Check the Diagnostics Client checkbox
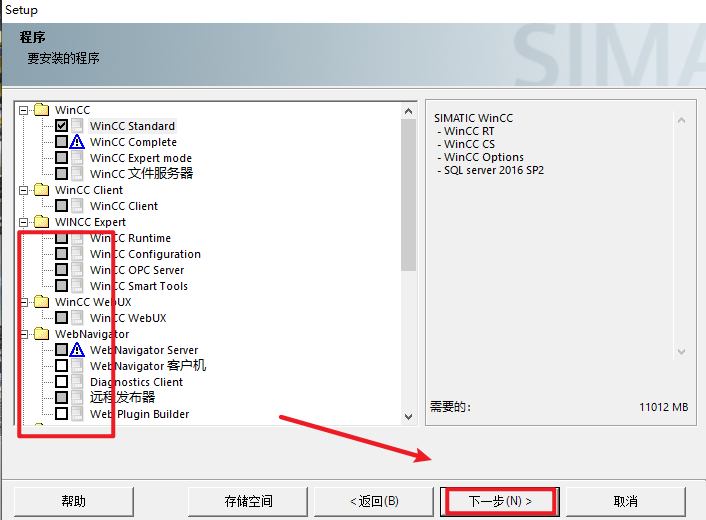This screenshot has width=706, height=520. (61, 382)
